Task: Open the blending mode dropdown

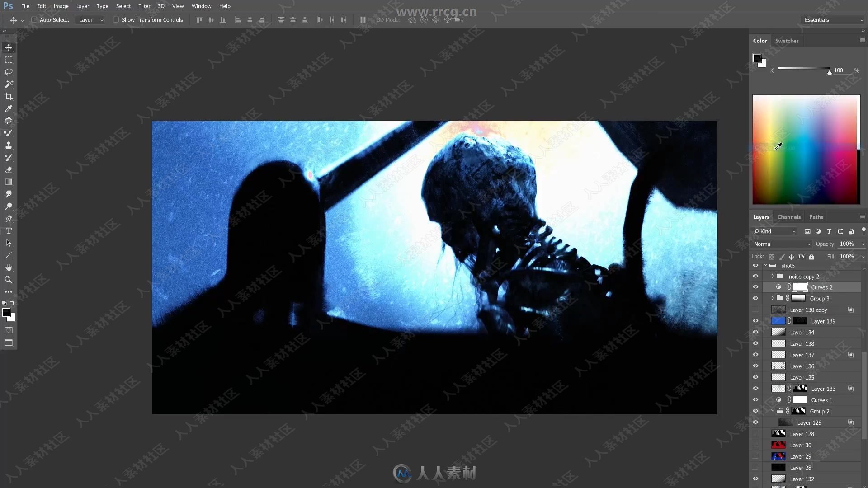Action: coord(782,243)
